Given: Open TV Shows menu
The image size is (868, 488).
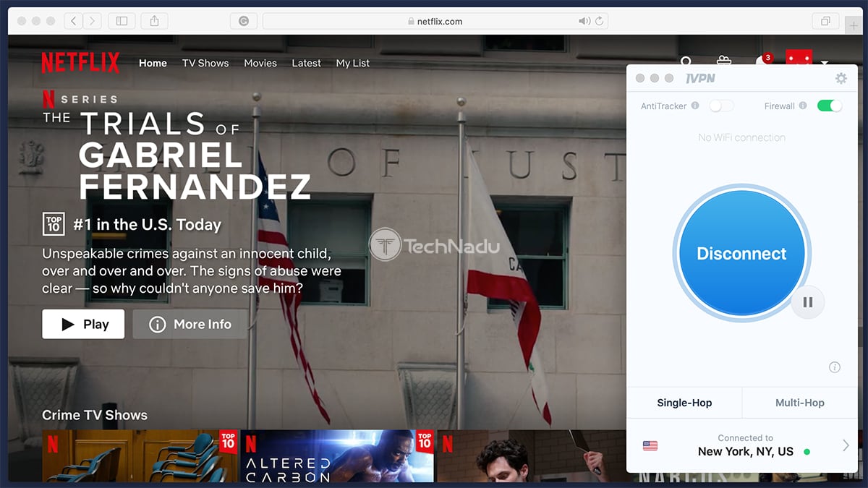Looking at the screenshot, I should 205,63.
